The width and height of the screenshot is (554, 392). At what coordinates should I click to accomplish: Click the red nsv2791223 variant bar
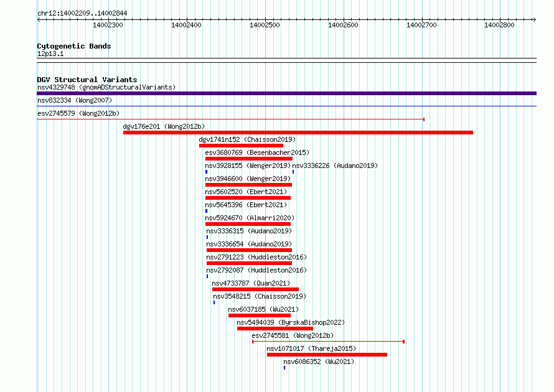coord(249,263)
